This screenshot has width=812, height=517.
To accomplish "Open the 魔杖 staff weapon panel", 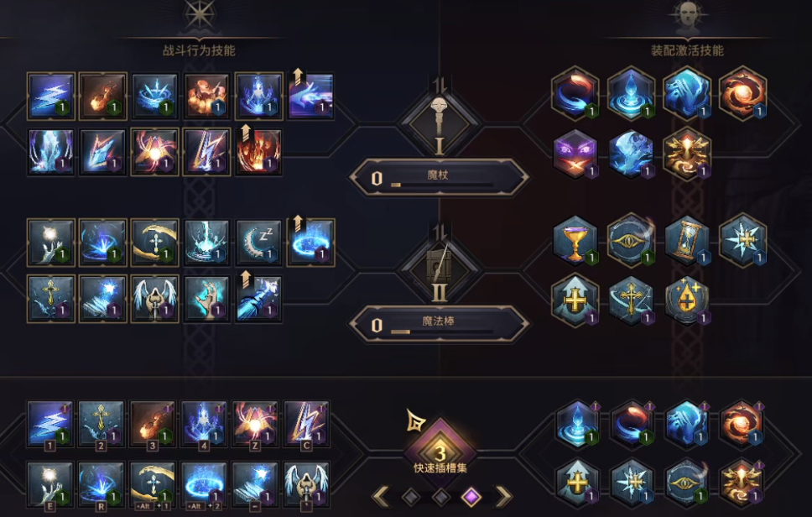I will pos(439,177).
